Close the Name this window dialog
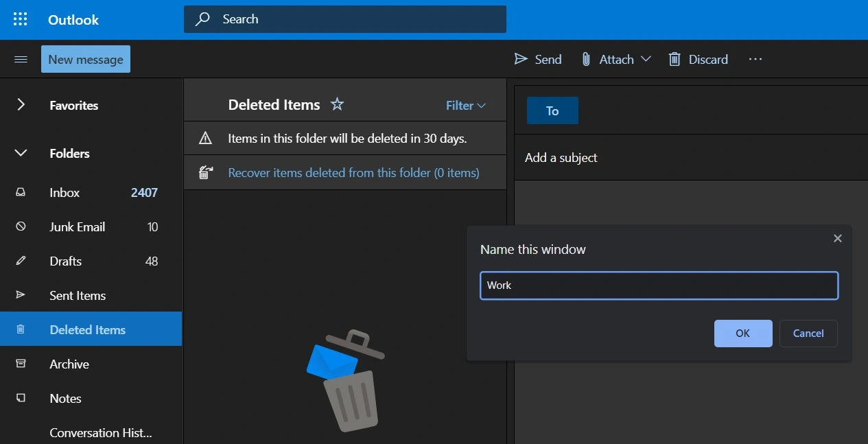The image size is (868, 444). coord(837,238)
